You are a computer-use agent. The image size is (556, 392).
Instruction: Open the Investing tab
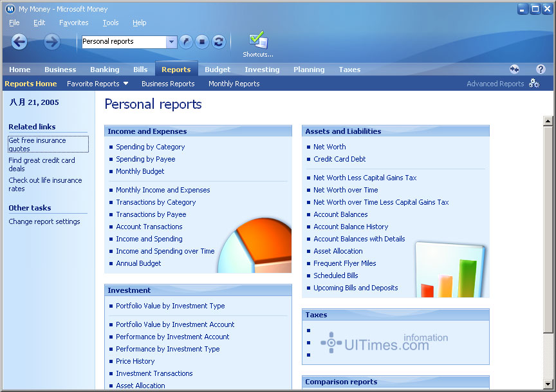(262, 70)
